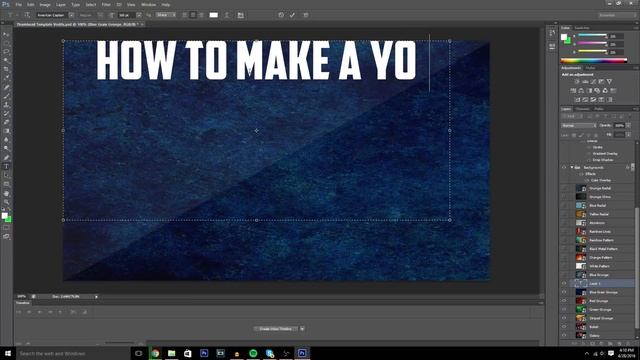Hide the Layer 1 text layer
The height and width of the screenshot is (360, 640).
pos(564,283)
